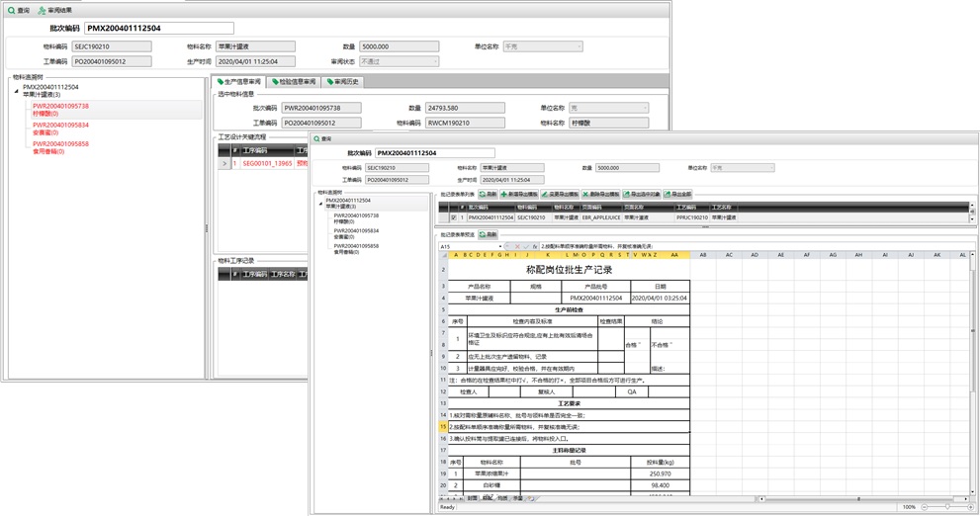Click row expand arrow beside SEG00101_13965
980x516 pixels.
click(x=224, y=163)
